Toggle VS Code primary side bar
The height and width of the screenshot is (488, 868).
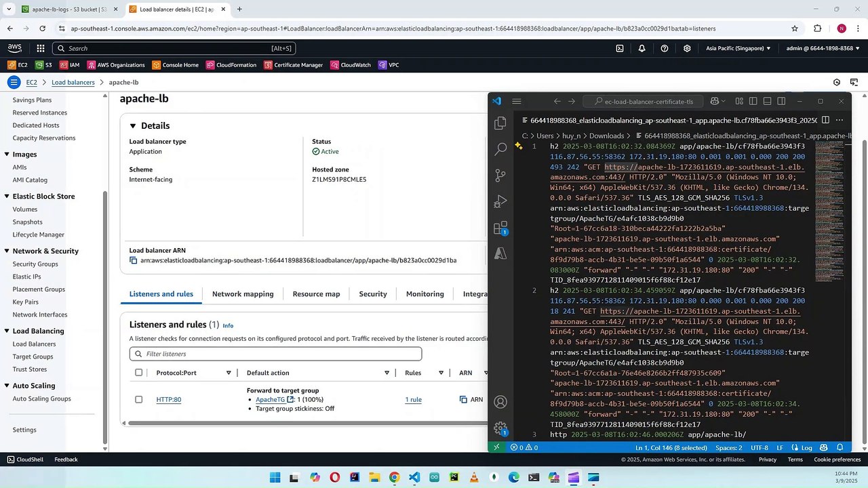pos(753,101)
